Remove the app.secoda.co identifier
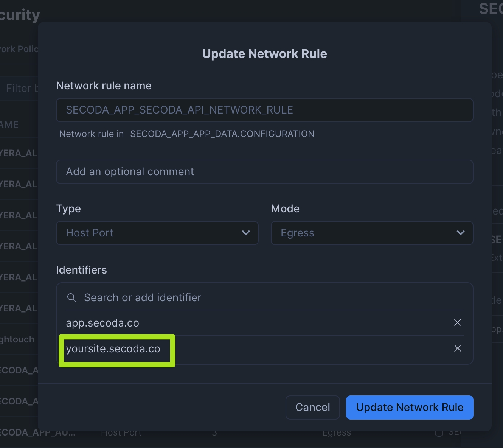Viewport: 503px width, 448px height. click(x=457, y=322)
